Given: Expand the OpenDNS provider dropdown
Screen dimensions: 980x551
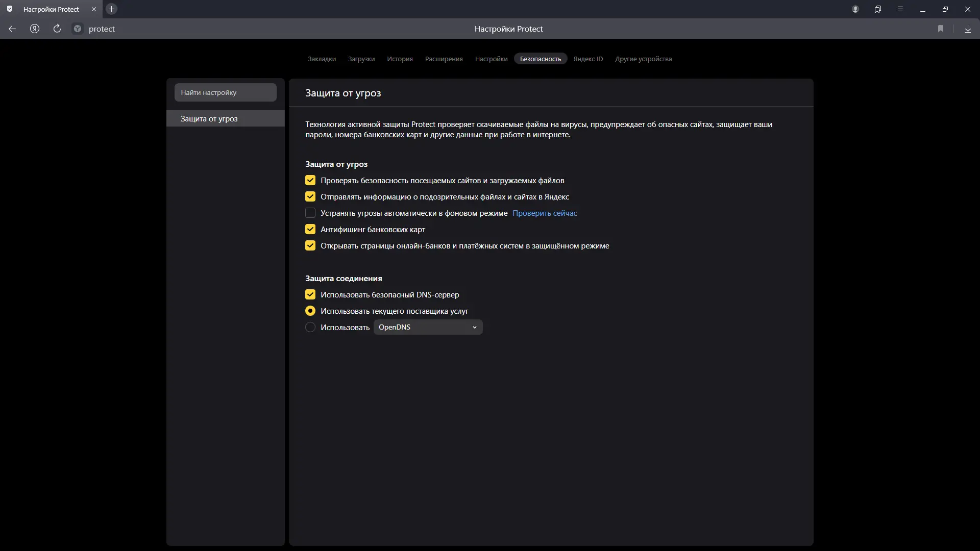Looking at the screenshot, I should point(428,328).
